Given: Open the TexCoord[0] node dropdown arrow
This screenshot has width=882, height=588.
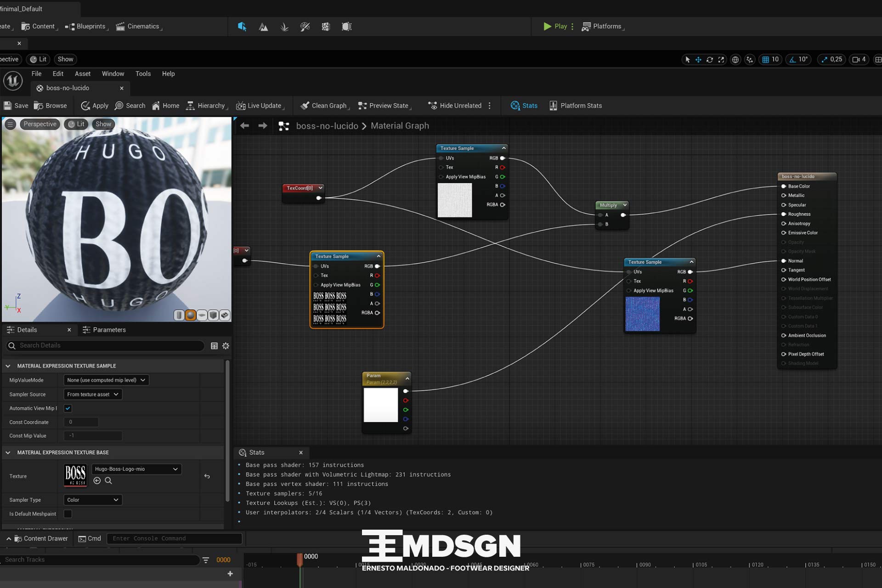Looking at the screenshot, I should (x=320, y=188).
